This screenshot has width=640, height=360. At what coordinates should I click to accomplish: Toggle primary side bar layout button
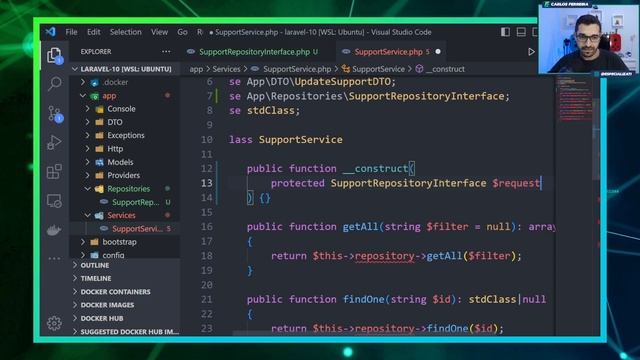click(x=505, y=32)
